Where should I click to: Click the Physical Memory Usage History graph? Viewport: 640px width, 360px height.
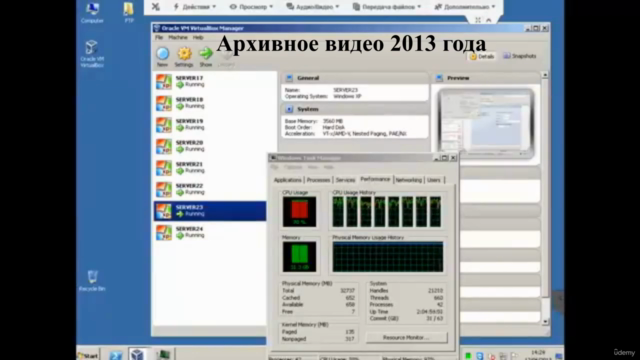coord(387,257)
